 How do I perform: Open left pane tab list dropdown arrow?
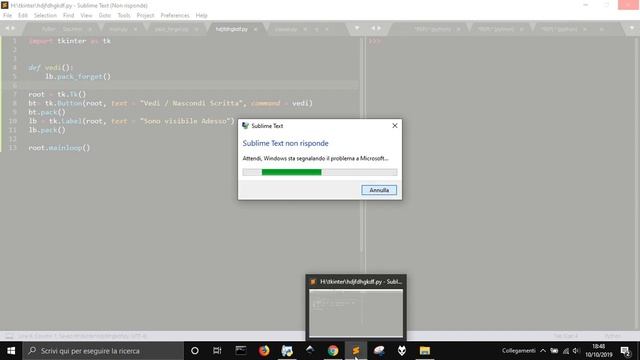(x=357, y=29)
